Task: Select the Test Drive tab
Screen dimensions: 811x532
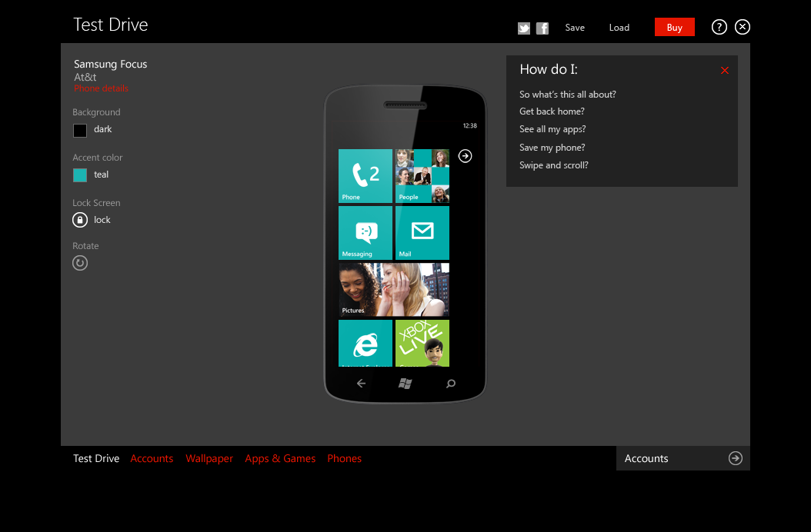Action: pyautogui.click(x=96, y=459)
